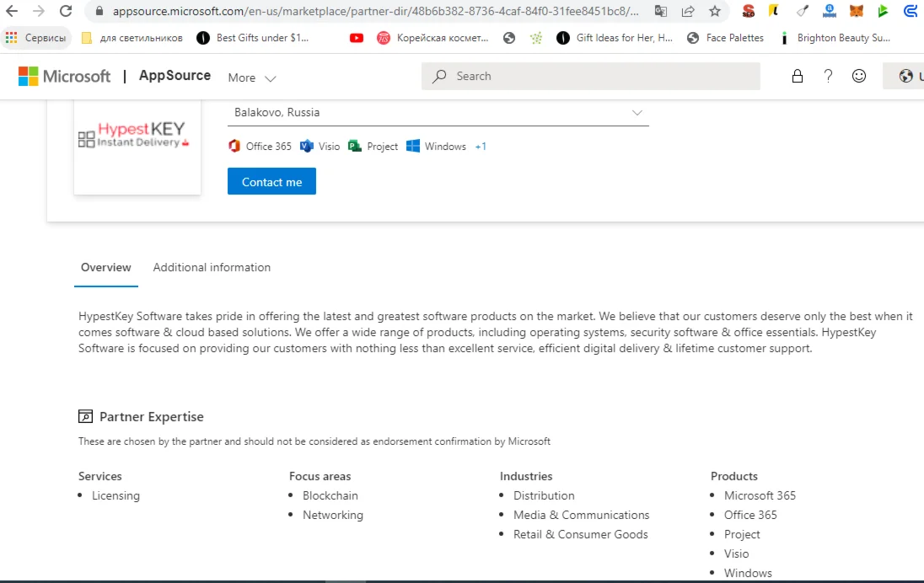Show the +1 additional products
Screen dimensions: 924x583
point(481,147)
